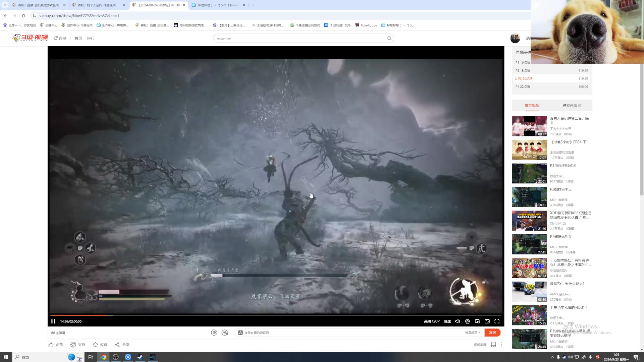
Task: Open the Windows Start menu
Action: [x=6, y=357]
